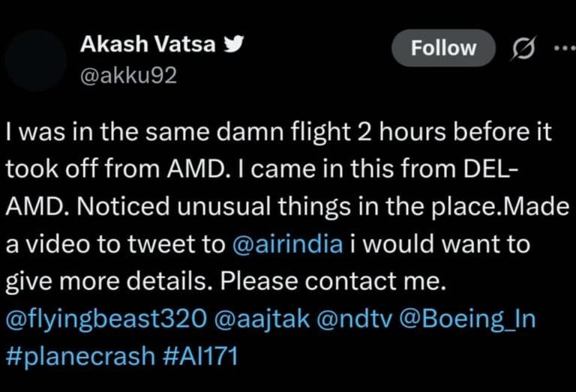Open the Akash Vatsa display name
The image size is (576, 392).
pyautogui.click(x=148, y=46)
